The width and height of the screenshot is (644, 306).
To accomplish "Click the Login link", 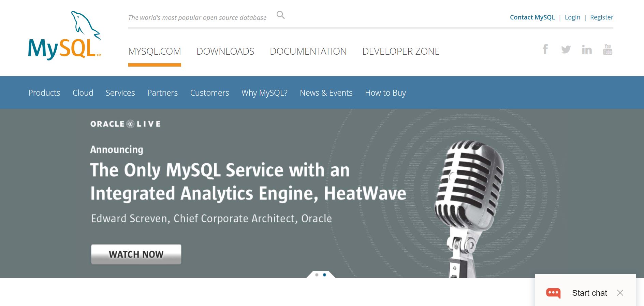I will point(572,17).
